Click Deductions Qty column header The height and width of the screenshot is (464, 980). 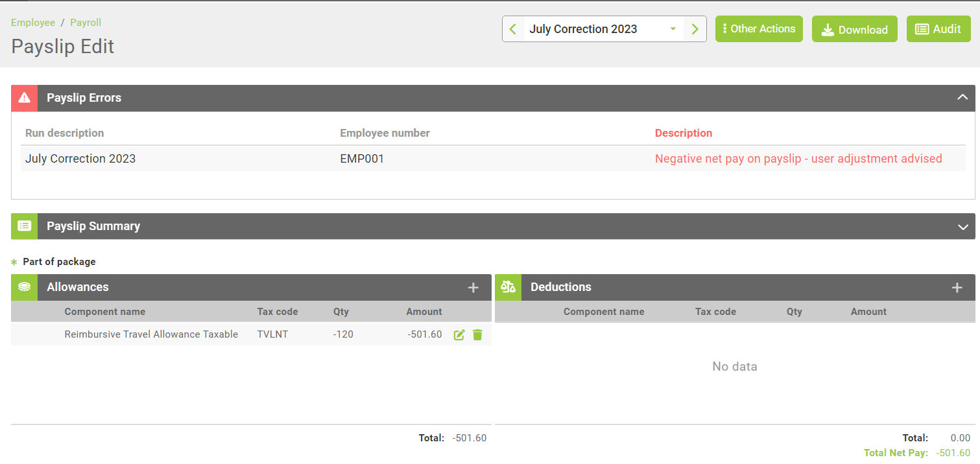pyautogui.click(x=795, y=312)
